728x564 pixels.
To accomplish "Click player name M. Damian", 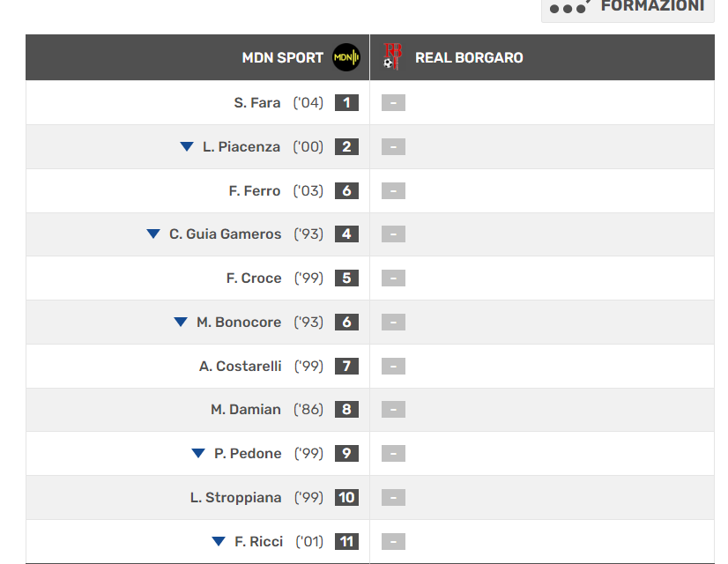I will 246,410.
